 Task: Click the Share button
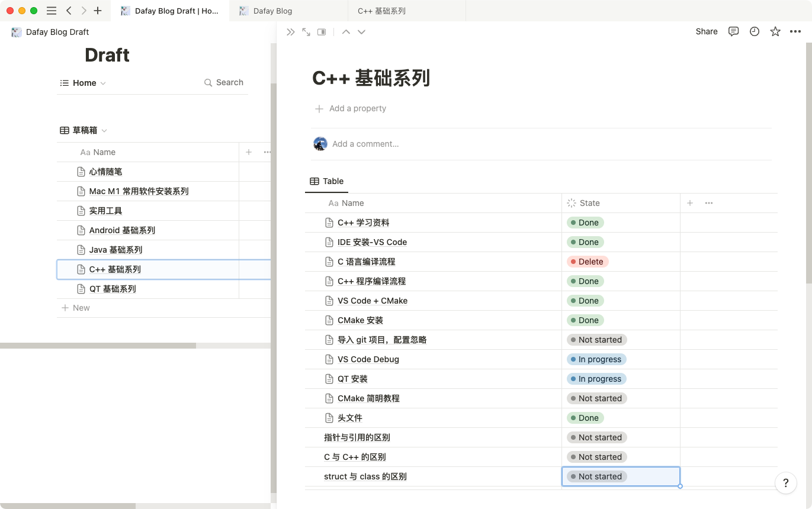[707, 32]
